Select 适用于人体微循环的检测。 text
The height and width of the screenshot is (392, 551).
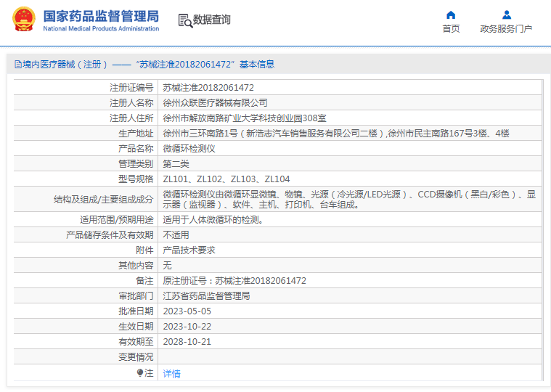(213, 220)
